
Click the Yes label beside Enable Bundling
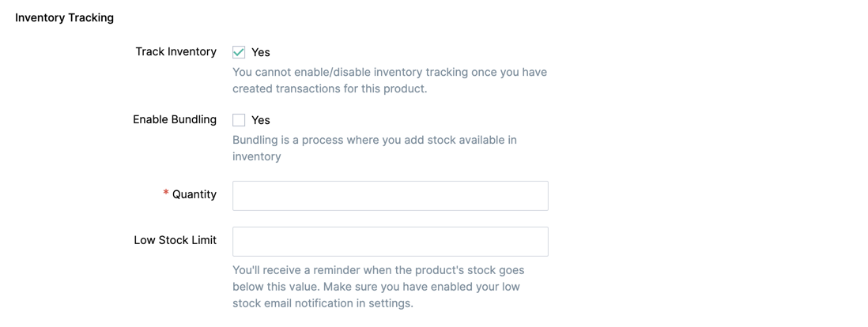[261, 120]
